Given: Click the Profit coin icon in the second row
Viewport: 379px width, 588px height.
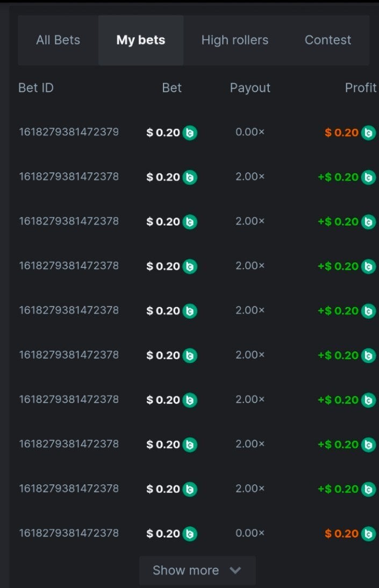Looking at the screenshot, I should click(368, 177).
